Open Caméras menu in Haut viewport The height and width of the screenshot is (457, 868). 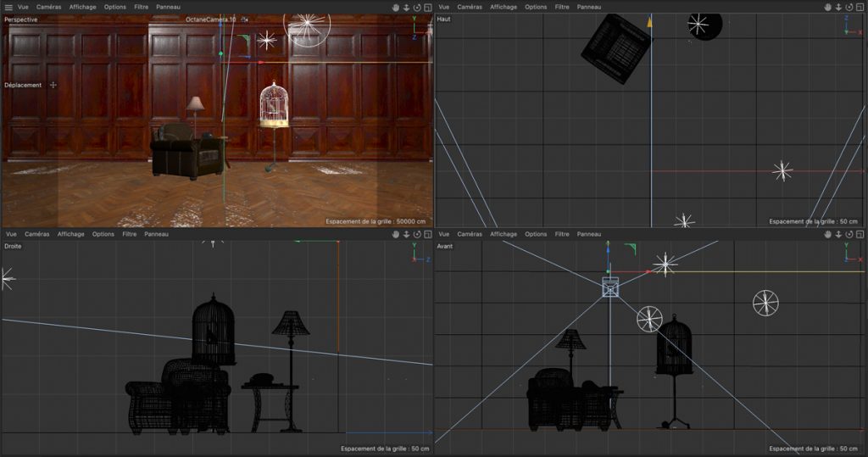tap(470, 7)
